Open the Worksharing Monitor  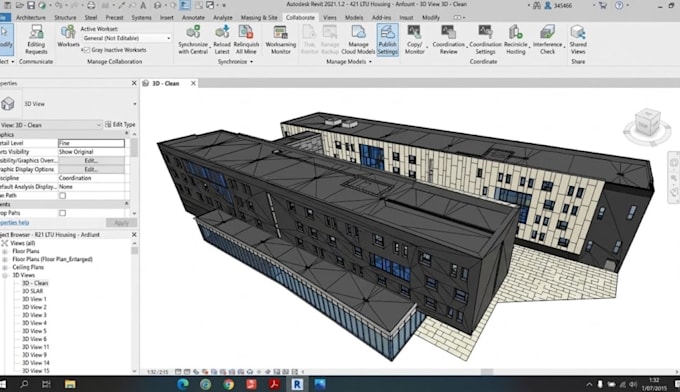tap(281, 39)
